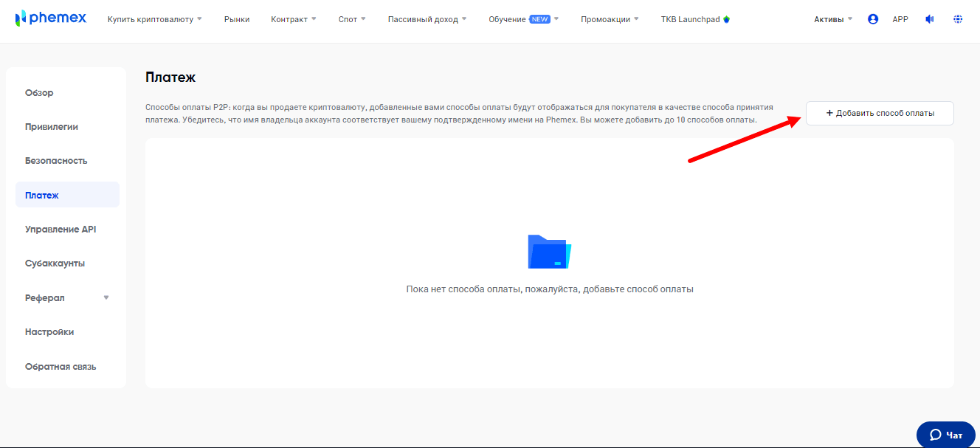Open the Активы dropdown
The width and height of the screenshot is (980, 448).
click(832, 19)
